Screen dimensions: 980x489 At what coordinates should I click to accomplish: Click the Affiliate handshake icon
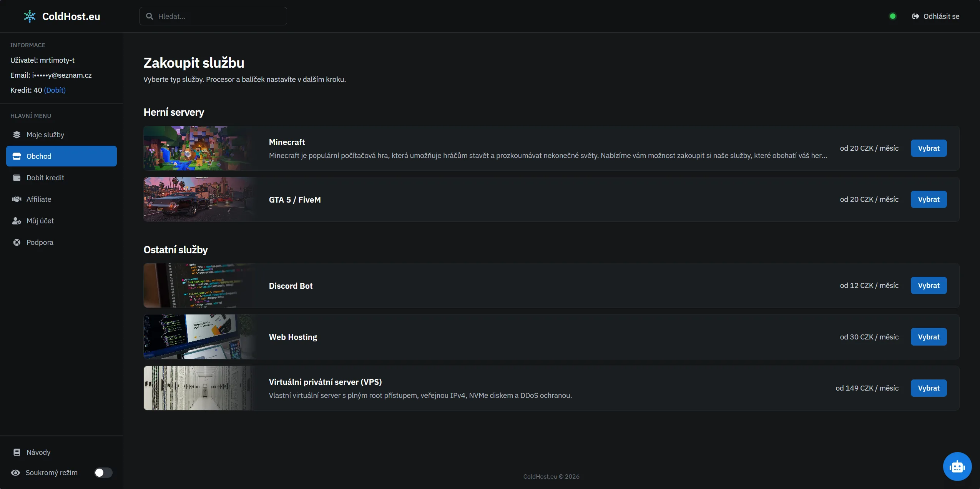17,199
